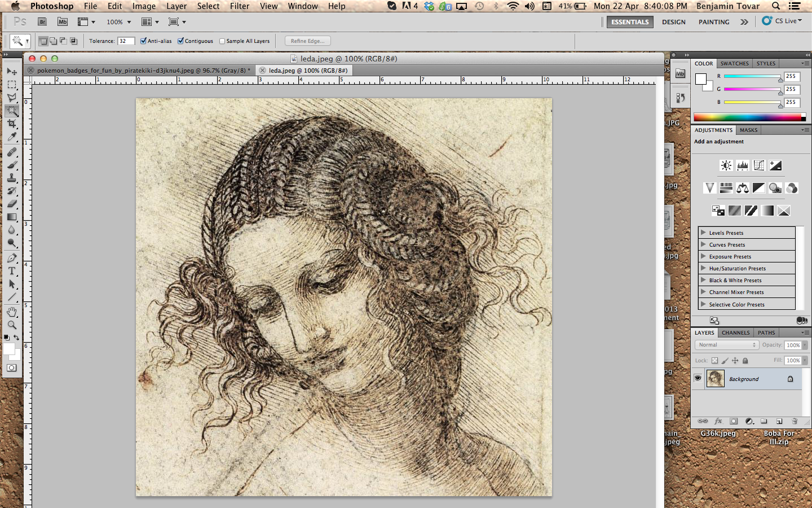The width and height of the screenshot is (812, 508).
Task: Add a Color Balance adjustment
Action: (743, 188)
